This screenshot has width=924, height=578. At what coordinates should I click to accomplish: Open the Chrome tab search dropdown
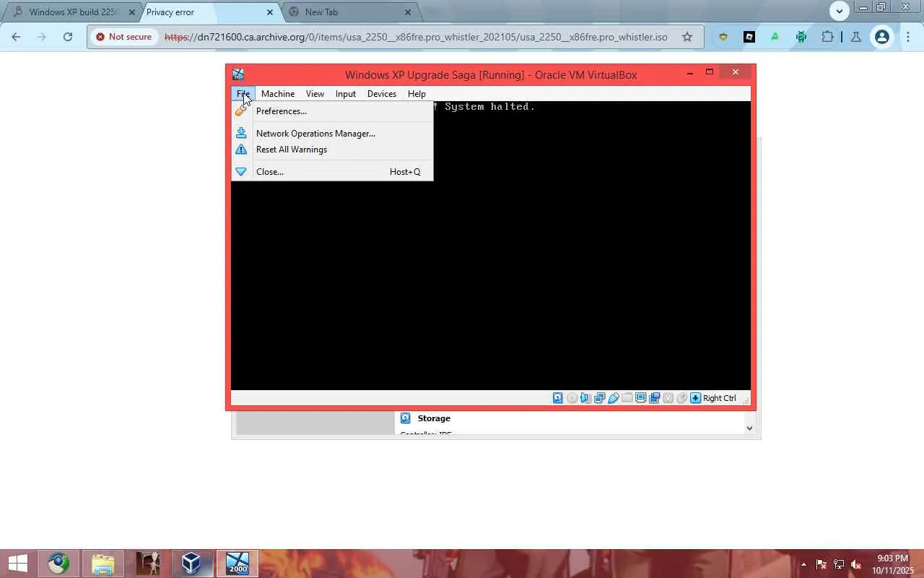(x=839, y=11)
